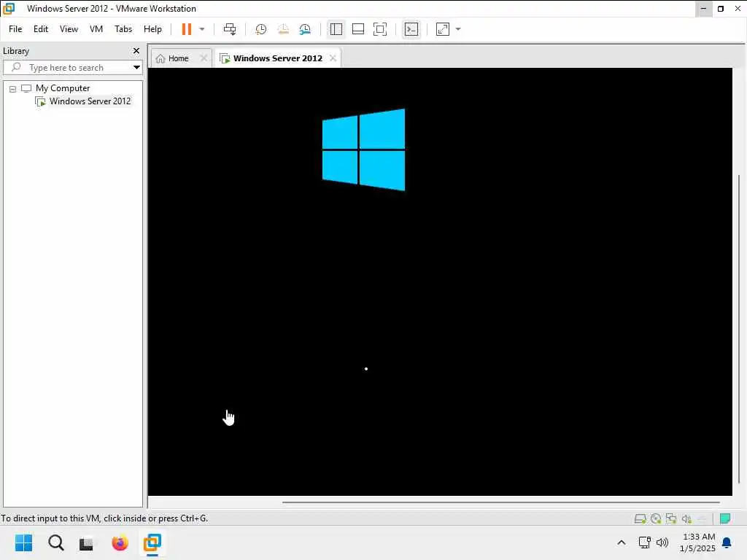Image resolution: width=747 pixels, height=560 pixels.
Task: Show hidden system tray icons
Action: tap(622, 542)
